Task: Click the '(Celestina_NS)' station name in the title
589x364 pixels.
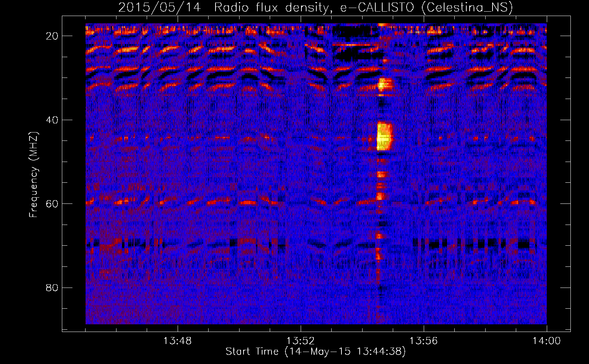Action: pyautogui.click(x=467, y=8)
